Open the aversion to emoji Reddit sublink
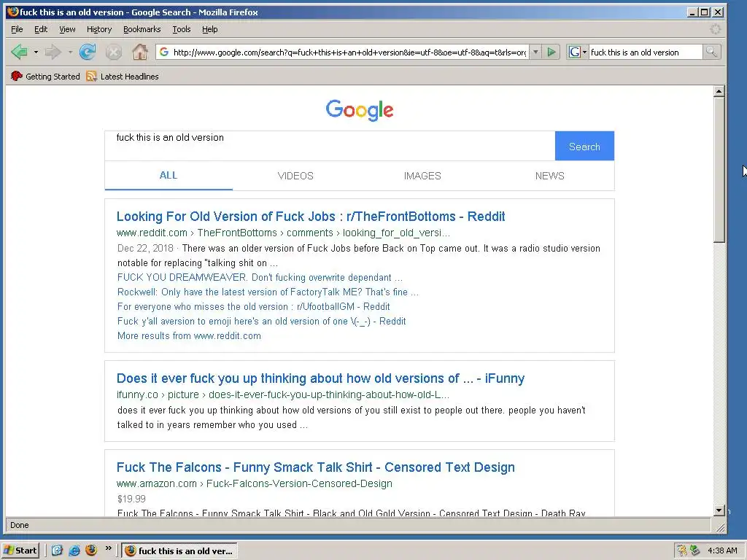 [x=262, y=321]
